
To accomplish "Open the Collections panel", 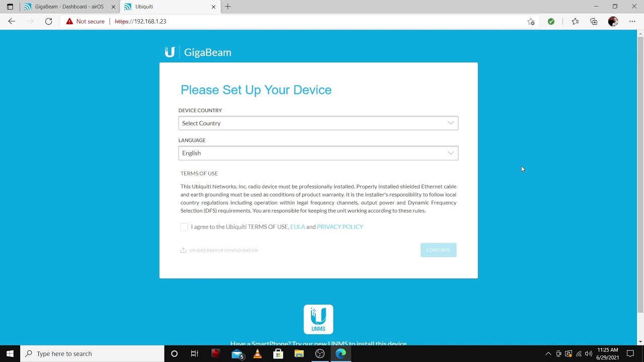I will (594, 21).
